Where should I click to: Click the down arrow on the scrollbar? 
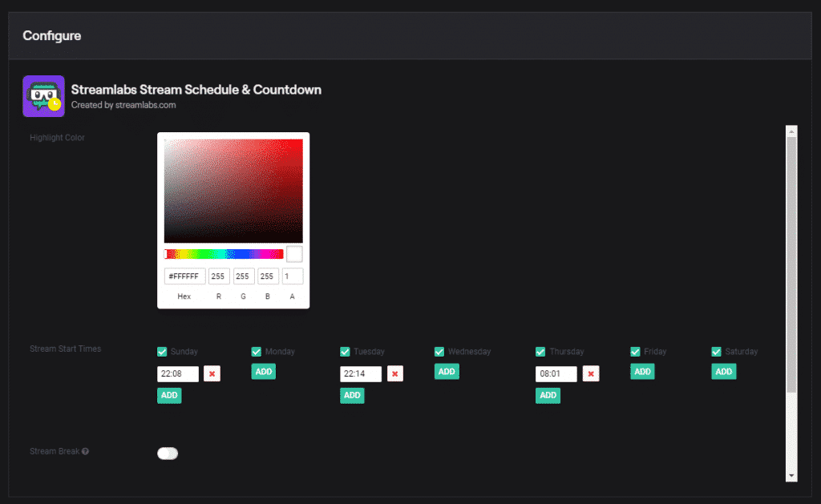click(792, 475)
